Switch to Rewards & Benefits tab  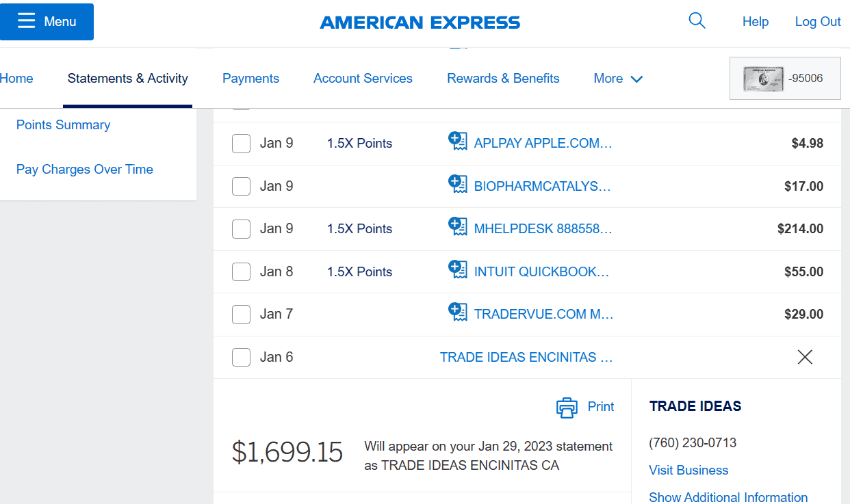503,79
